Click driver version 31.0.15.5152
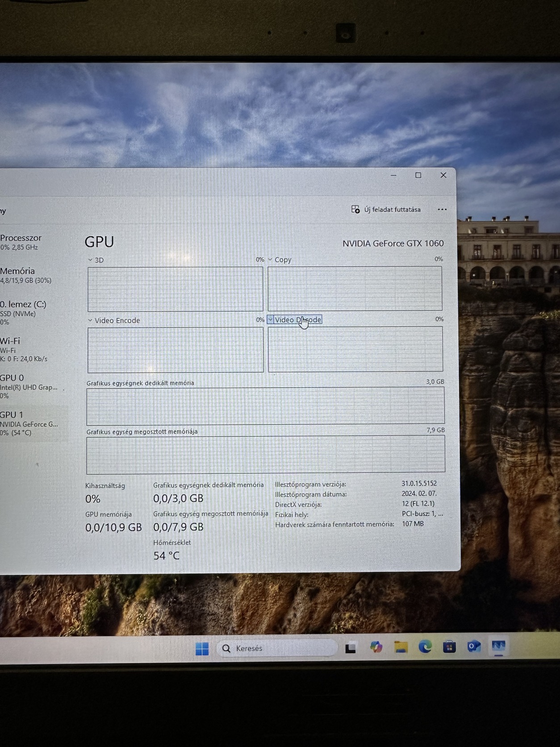The height and width of the screenshot is (747, 560). 419,483
